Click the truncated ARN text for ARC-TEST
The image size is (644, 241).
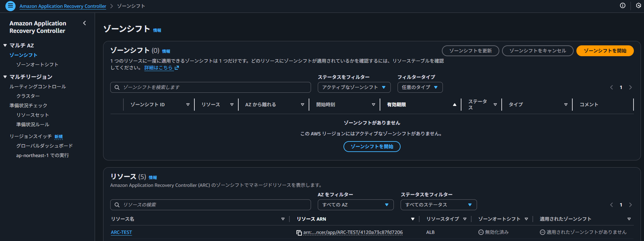point(353,233)
